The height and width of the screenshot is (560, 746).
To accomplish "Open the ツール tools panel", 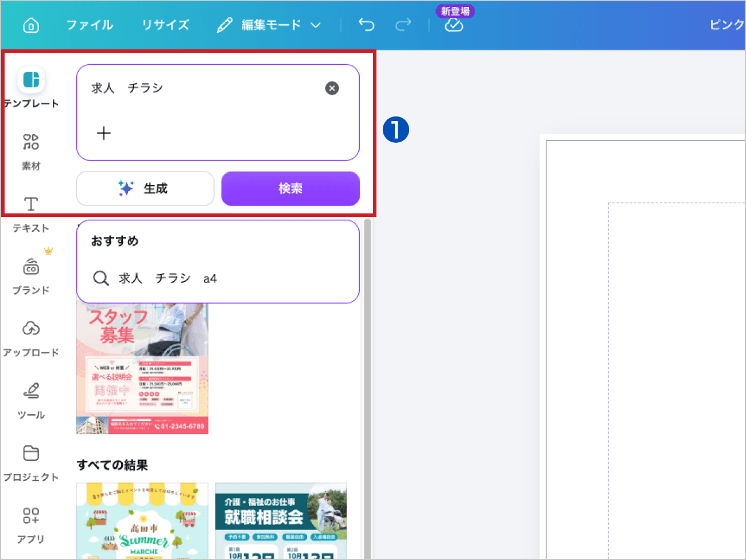I will 31,400.
